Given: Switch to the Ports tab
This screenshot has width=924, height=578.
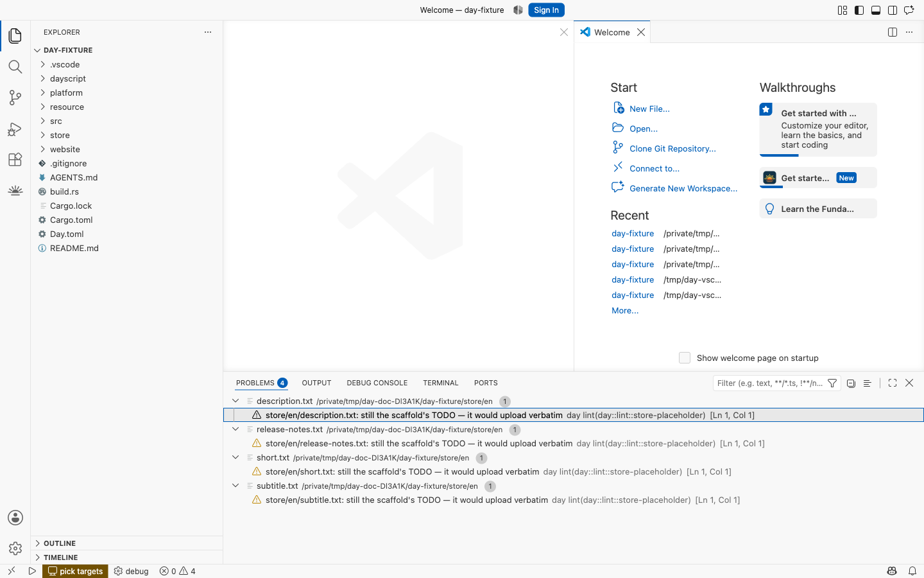Looking at the screenshot, I should pyautogui.click(x=486, y=383).
